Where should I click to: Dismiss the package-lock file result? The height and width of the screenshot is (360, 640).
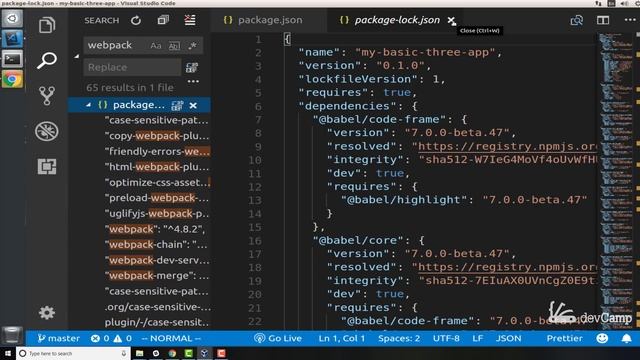(x=193, y=105)
